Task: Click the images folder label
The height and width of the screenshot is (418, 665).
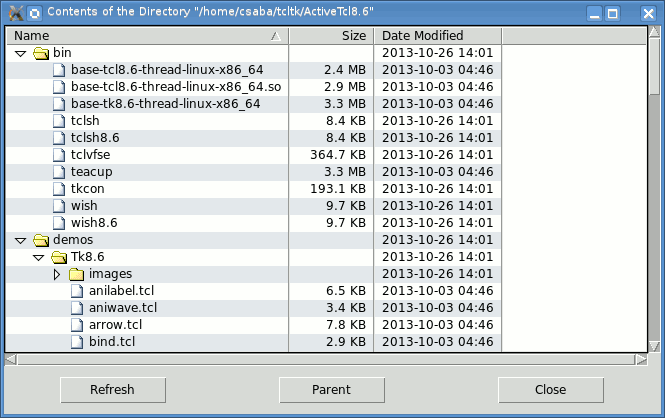Action: click(111, 274)
